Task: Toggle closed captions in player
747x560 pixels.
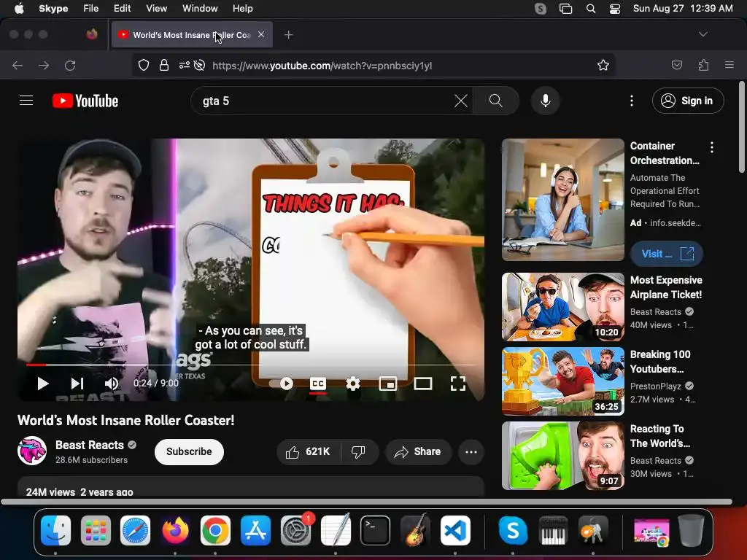Action: click(x=318, y=384)
